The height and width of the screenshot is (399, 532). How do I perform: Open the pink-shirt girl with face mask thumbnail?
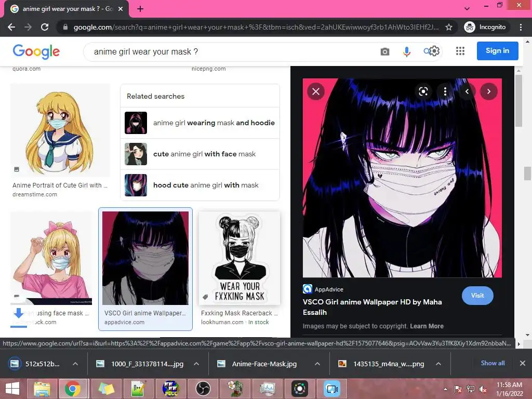coord(51,258)
